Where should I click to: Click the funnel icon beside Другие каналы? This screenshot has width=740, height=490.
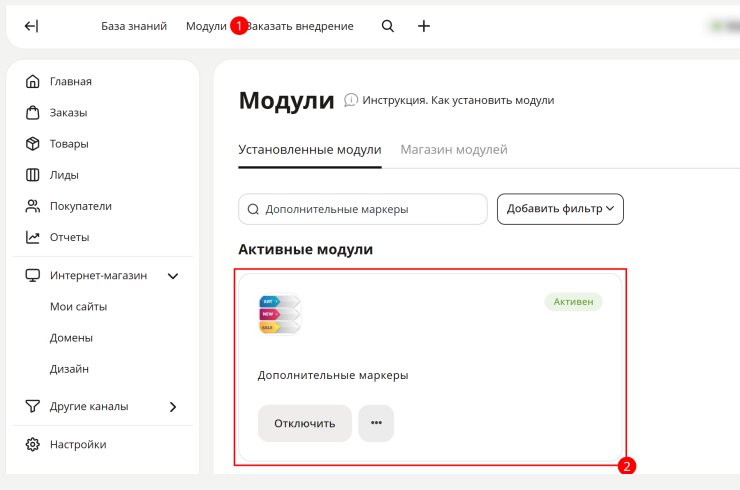(33, 406)
